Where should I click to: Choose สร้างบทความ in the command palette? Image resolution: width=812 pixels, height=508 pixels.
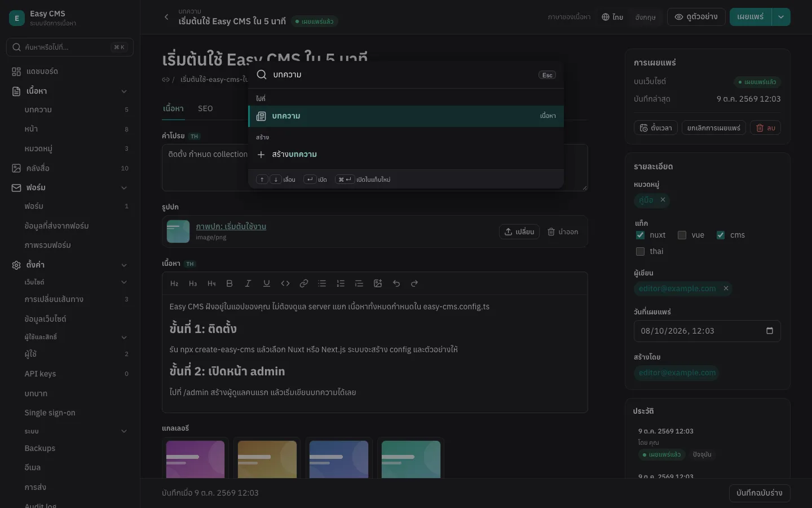coord(406,154)
